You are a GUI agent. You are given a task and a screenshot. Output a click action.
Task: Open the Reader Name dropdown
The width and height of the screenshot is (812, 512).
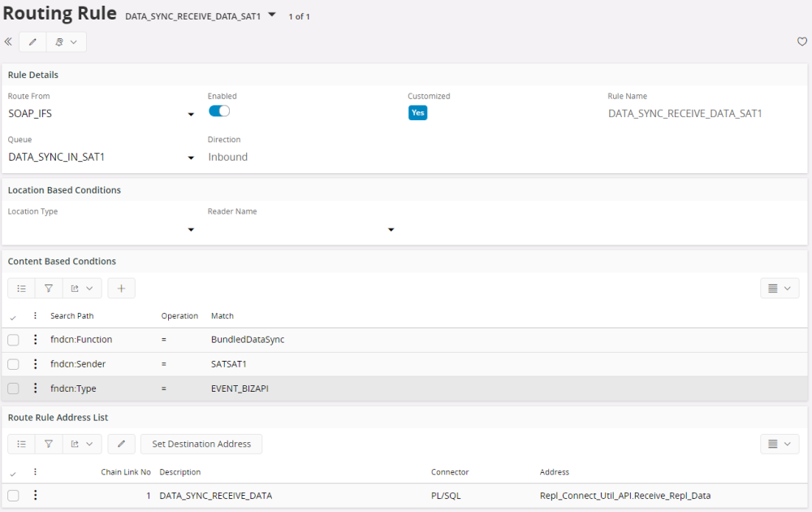pyautogui.click(x=391, y=230)
